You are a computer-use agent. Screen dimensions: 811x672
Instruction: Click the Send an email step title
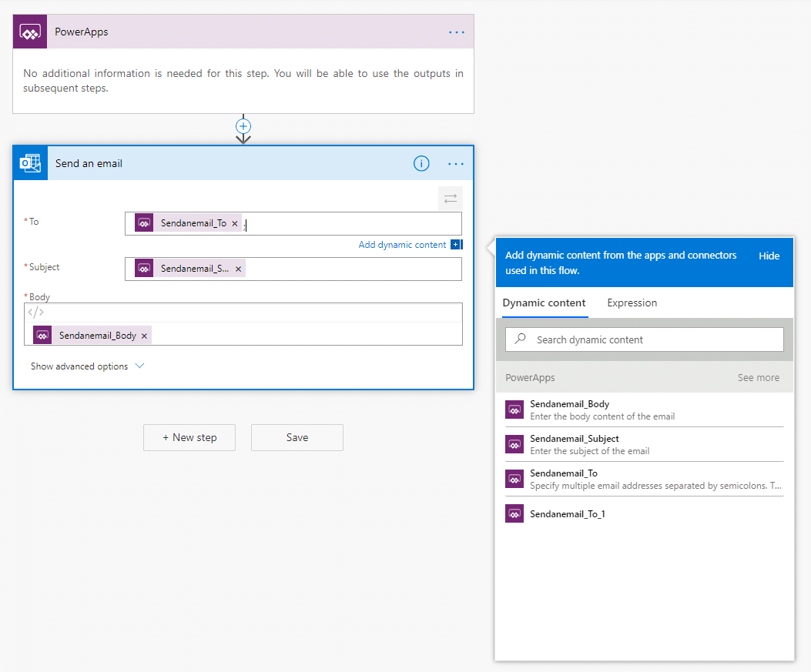(89, 164)
